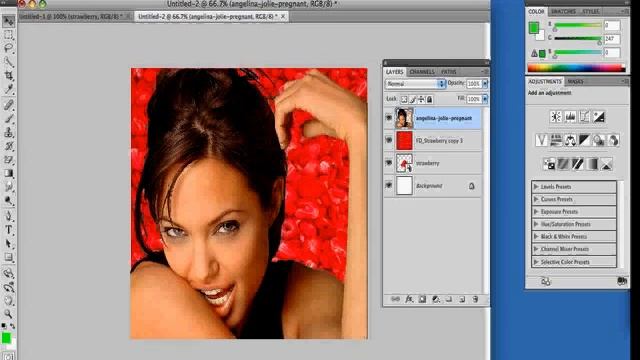Viewport: 640px width, 360px height.
Task: Select the Horizontal Type tool
Action: click(9, 230)
